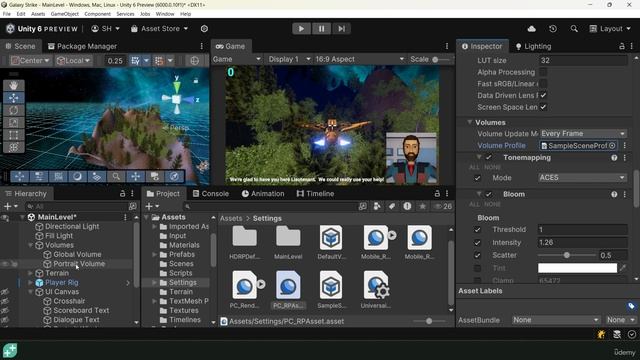Adjust the Bloom Scatter slider
Image resolution: width=640 pixels, height=360 pixels.
coord(567,255)
